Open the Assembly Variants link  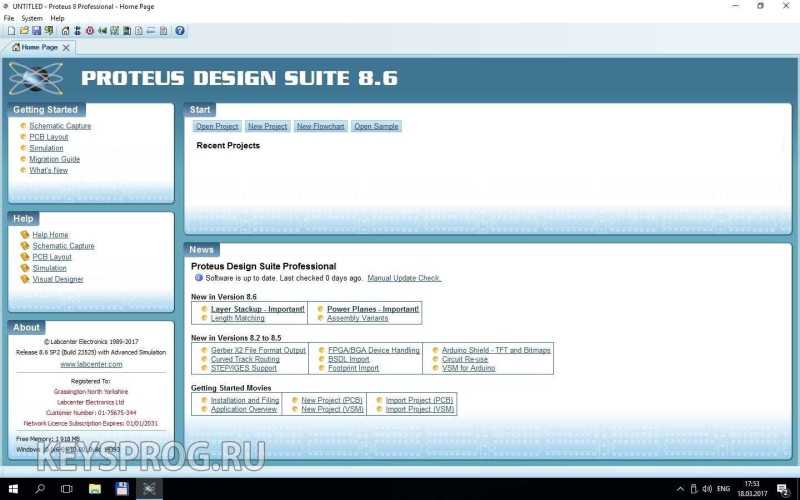click(x=358, y=318)
